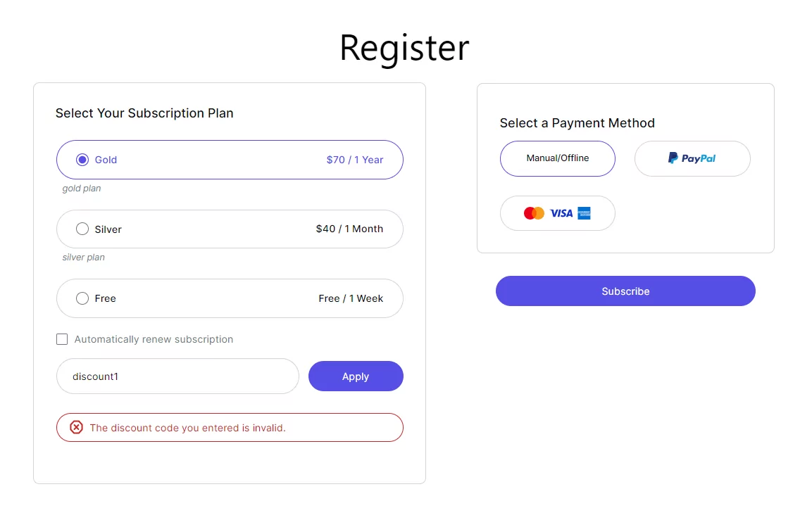Click the red error X icon

click(76, 427)
